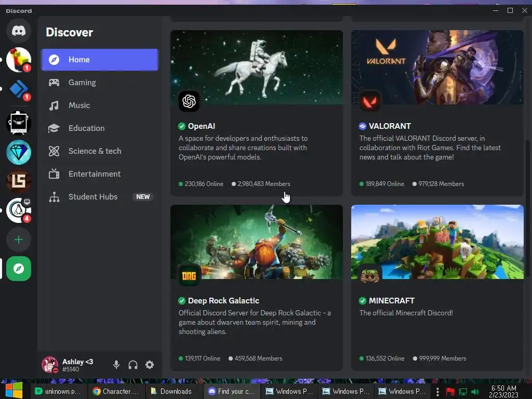Open the penguin server with 4 notifications
This screenshot has width=532, height=399.
[x=19, y=210]
